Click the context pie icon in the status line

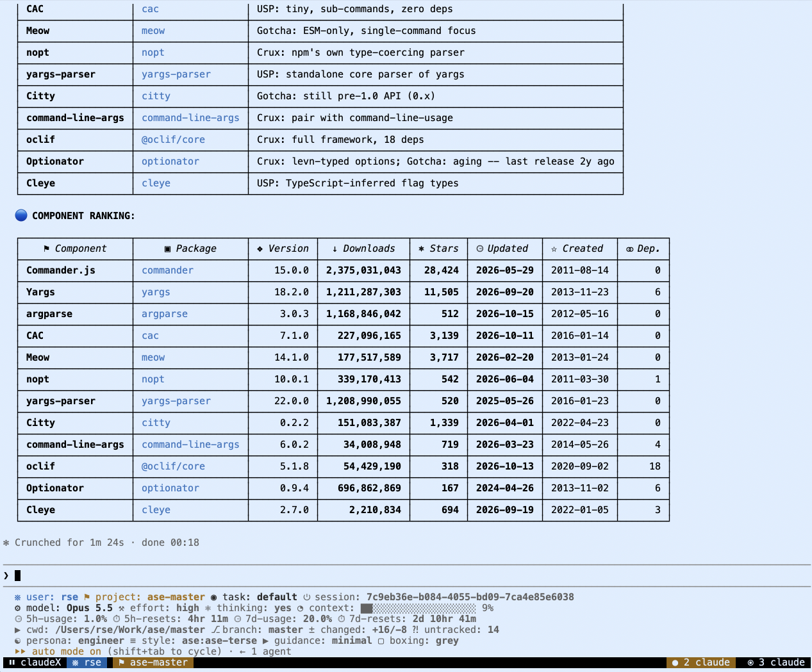tap(301, 608)
